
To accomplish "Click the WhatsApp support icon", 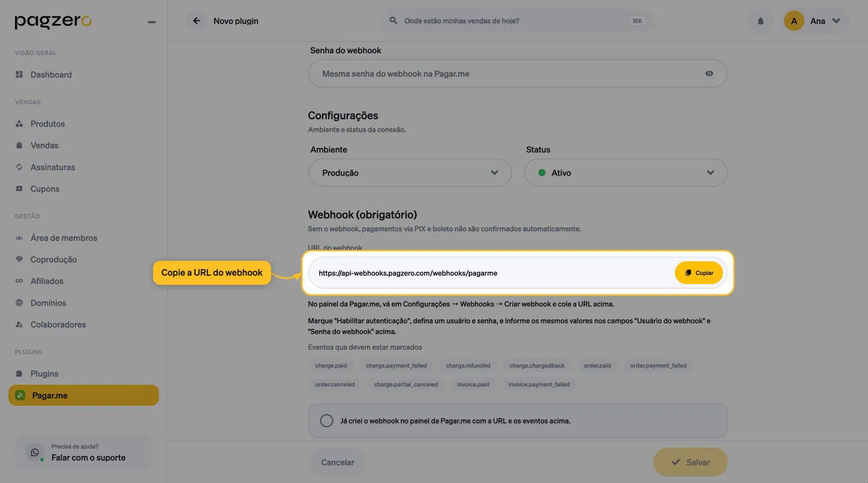I will click(35, 452).
